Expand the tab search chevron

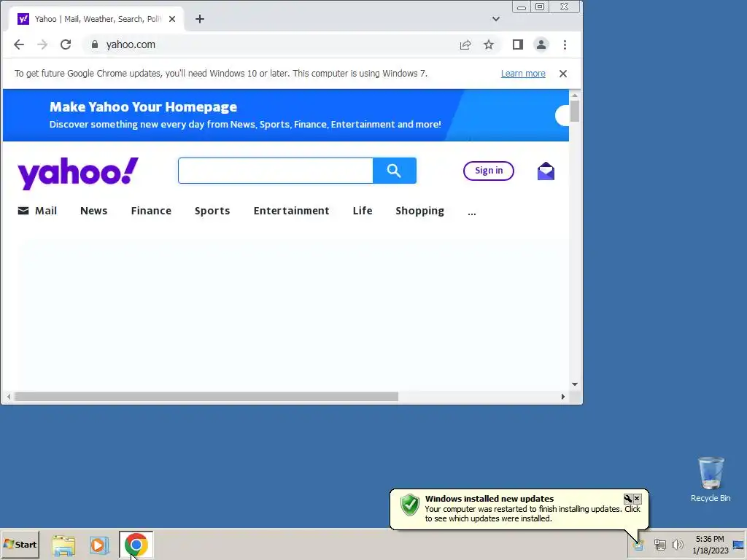[496, 19]
